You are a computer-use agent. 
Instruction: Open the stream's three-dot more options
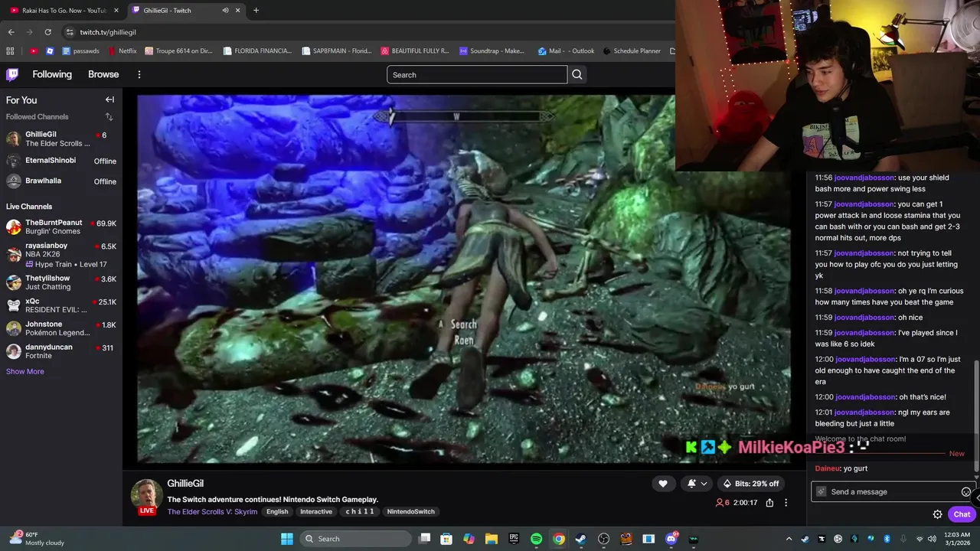coord(786,503)
